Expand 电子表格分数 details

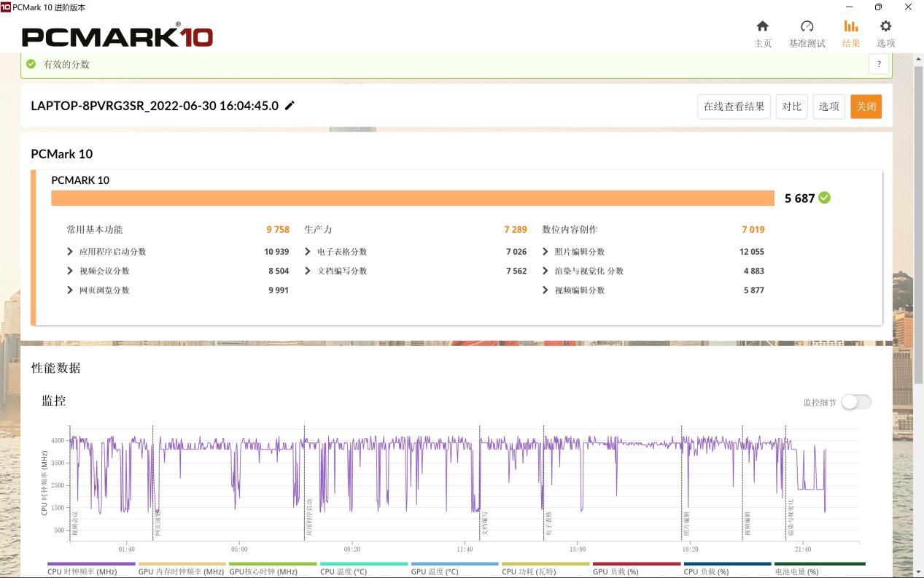[x=308, y=252]
